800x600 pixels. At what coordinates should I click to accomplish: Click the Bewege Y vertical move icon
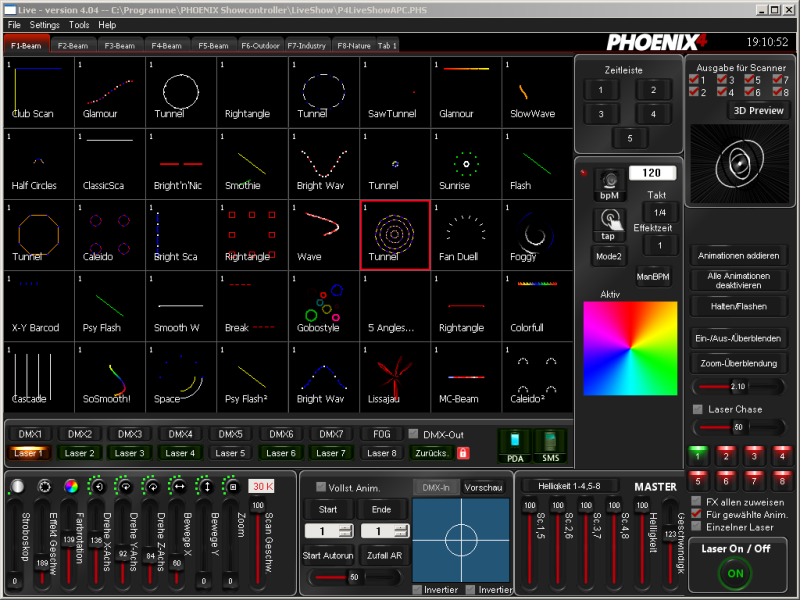pos(206,486)
